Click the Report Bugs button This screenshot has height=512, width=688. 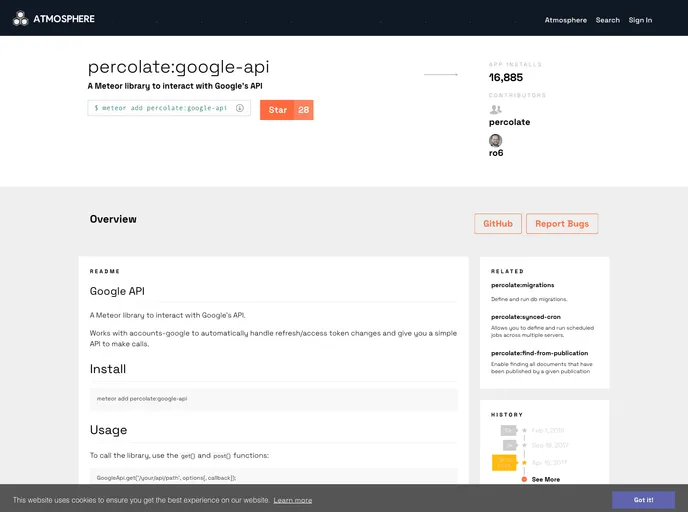(x=562, y=224)
